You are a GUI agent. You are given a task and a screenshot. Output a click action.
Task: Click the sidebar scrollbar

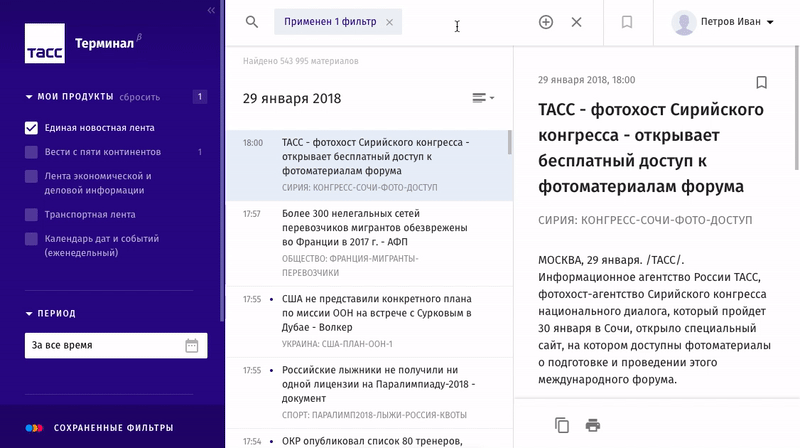click(222, 161)
